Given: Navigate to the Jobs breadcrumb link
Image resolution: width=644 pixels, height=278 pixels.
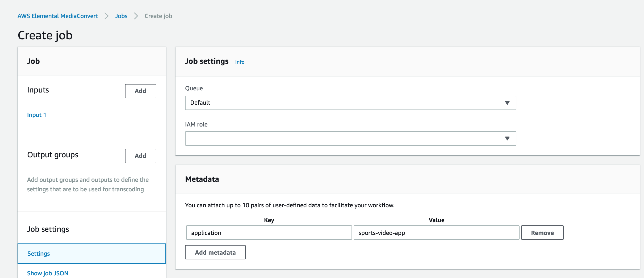Looking at the screenshot, I should point(121,16).
